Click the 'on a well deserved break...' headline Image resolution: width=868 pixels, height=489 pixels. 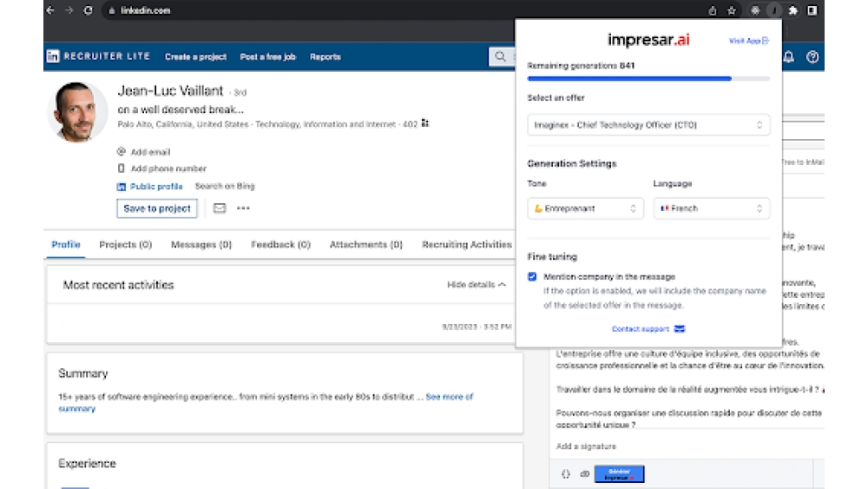(181, 109)
